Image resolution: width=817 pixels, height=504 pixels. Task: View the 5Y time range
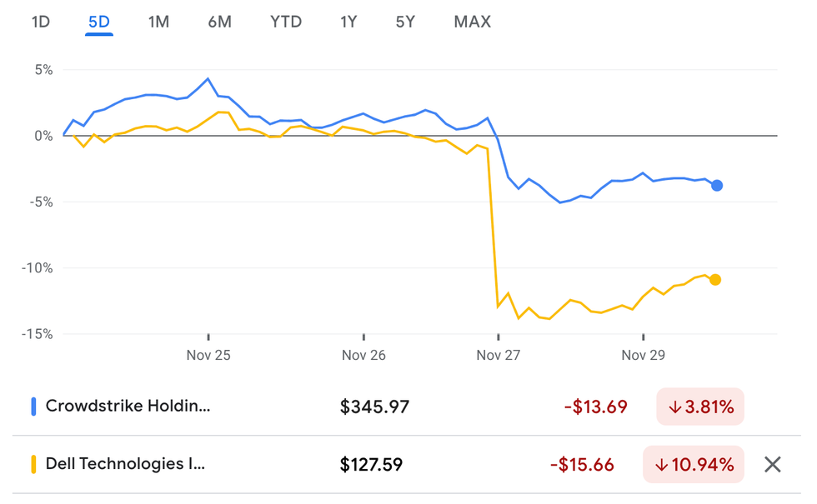[405, 22]
